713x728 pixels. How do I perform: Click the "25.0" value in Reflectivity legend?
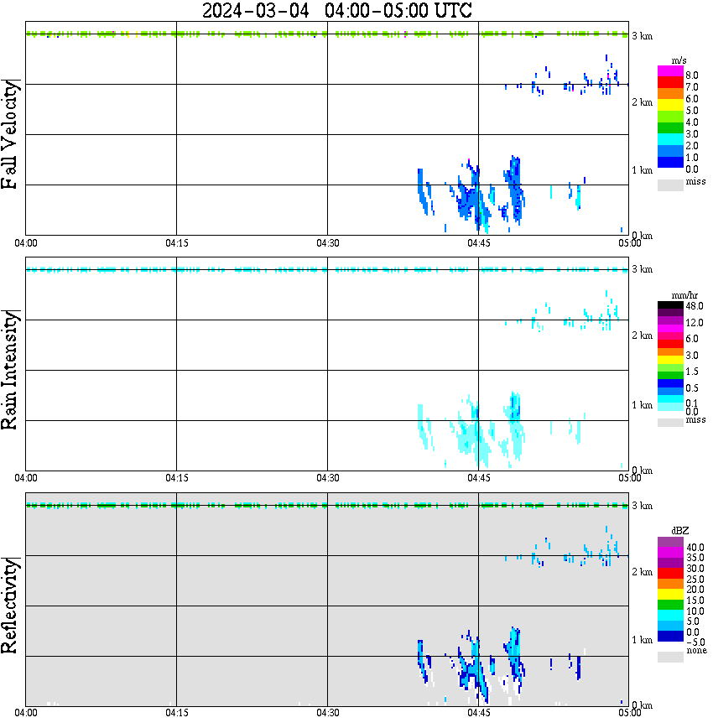point(695,579)
